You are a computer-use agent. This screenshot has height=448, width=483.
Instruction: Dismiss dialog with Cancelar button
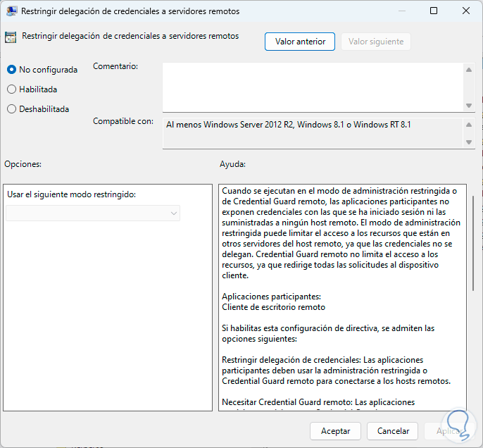click(x=393, y=431)
